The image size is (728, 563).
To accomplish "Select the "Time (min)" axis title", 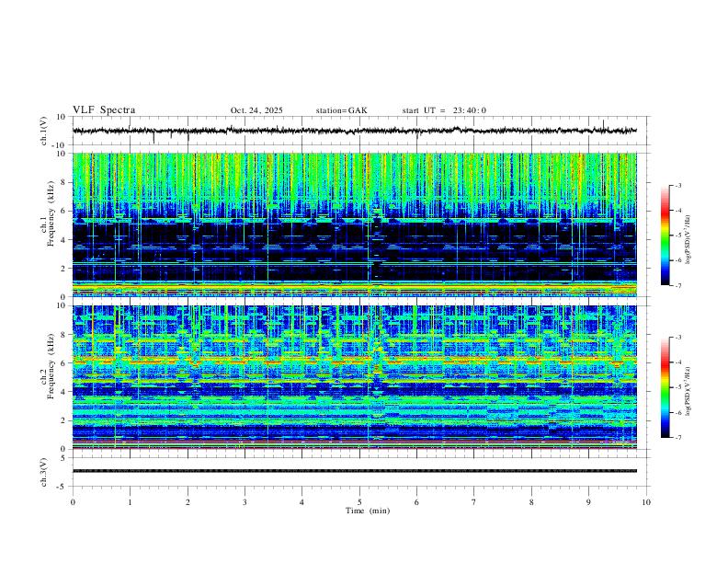I will click(368, 511).
